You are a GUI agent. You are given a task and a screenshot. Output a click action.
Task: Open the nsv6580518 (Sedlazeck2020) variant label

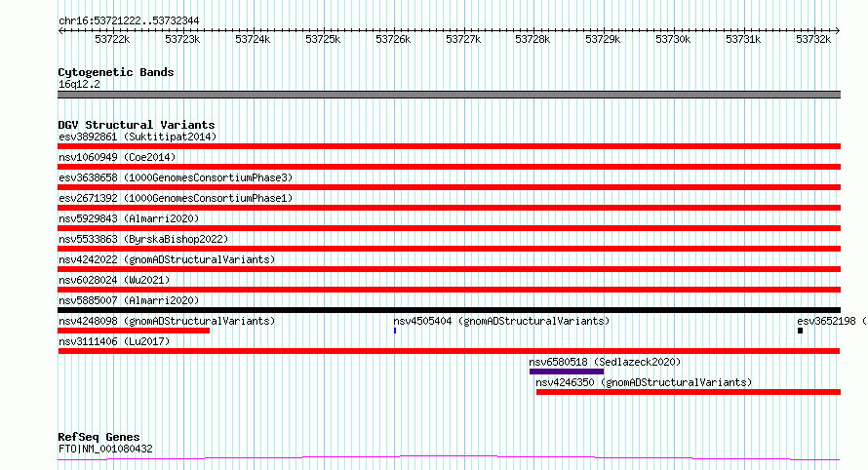point(605,362)
